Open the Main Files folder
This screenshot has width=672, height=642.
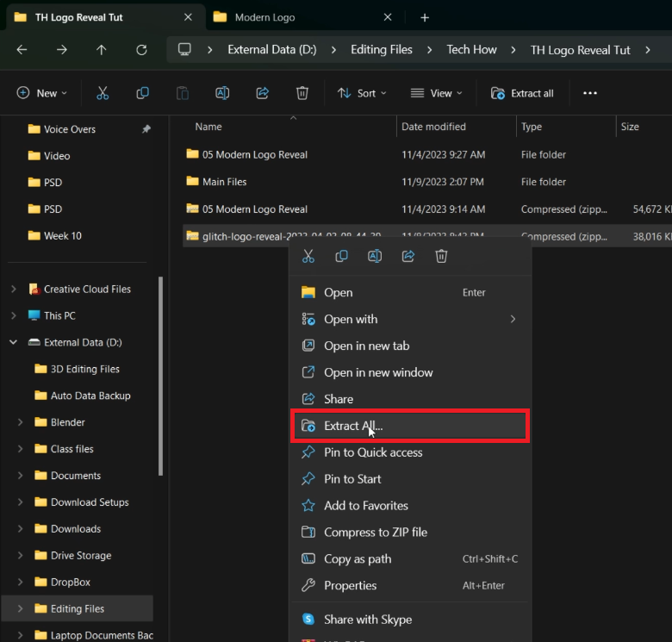point(224,182)
